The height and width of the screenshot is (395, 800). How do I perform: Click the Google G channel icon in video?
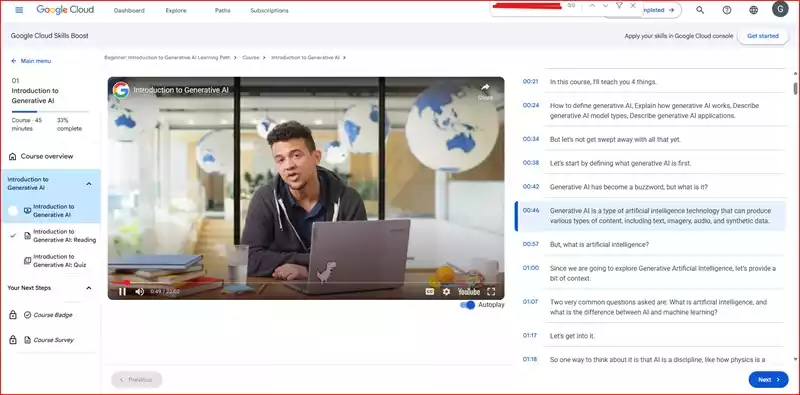coord(121,90)
